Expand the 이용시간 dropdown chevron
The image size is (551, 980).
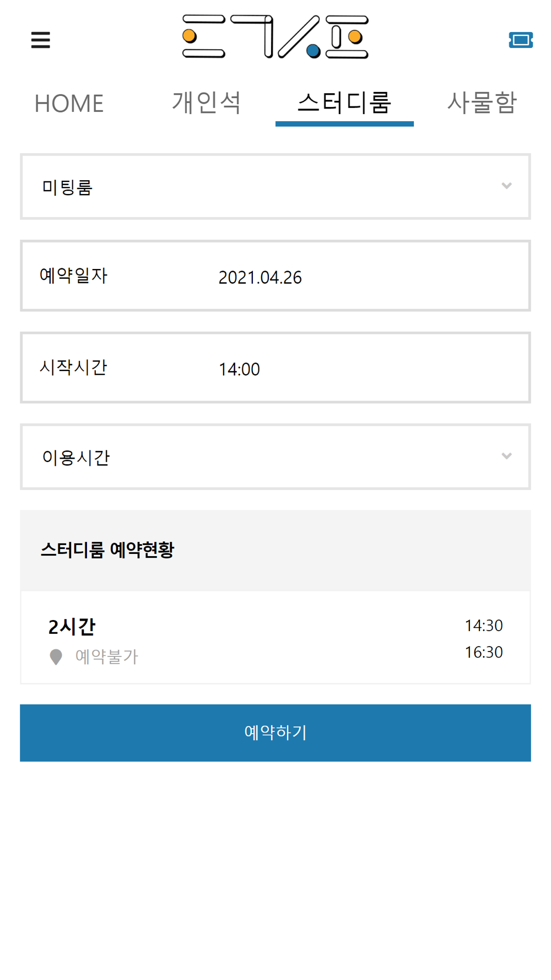coord(506,456)
